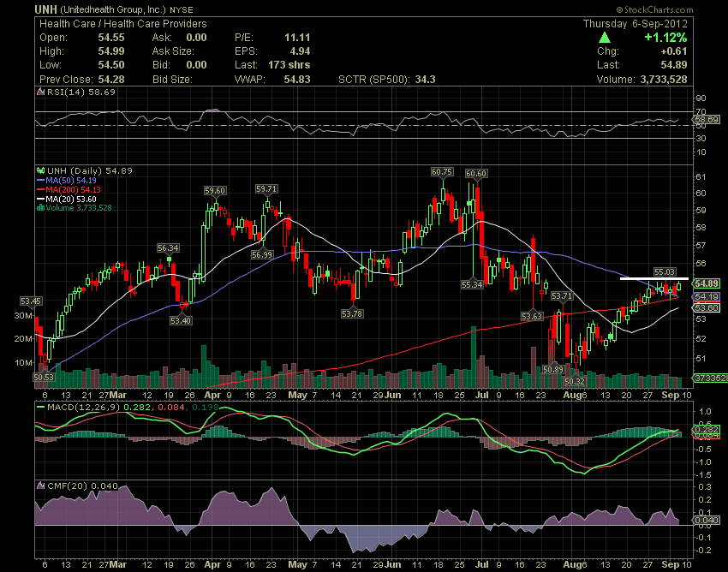Screen dimensions: 728x572
Task: Click the SCTR (SP500) 34.3 reading
Action: pyautogui.click(x=387, y=80)
